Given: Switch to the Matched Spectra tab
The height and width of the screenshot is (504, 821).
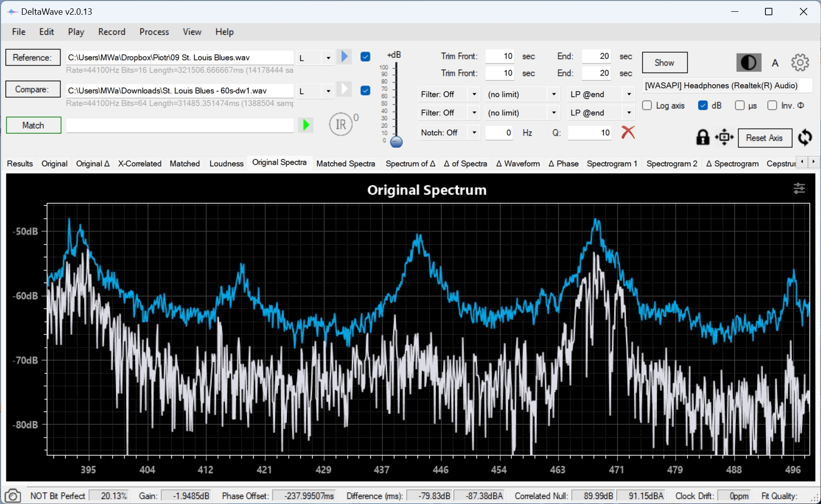Looking at the screenshot, I should (345, 164).
